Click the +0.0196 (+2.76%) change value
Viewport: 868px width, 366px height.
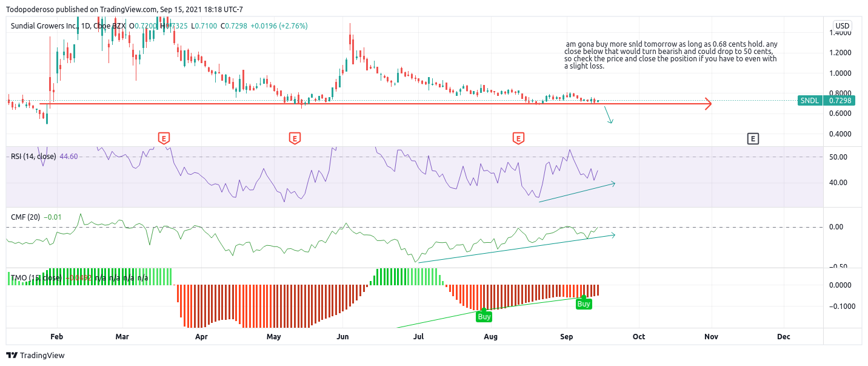(279, 26)
